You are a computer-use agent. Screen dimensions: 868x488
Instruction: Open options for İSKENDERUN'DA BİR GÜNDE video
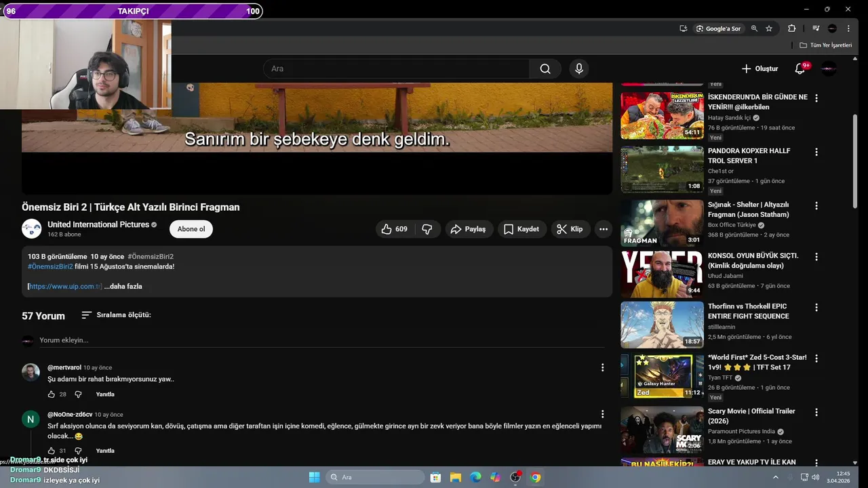[x=816, y=98]
